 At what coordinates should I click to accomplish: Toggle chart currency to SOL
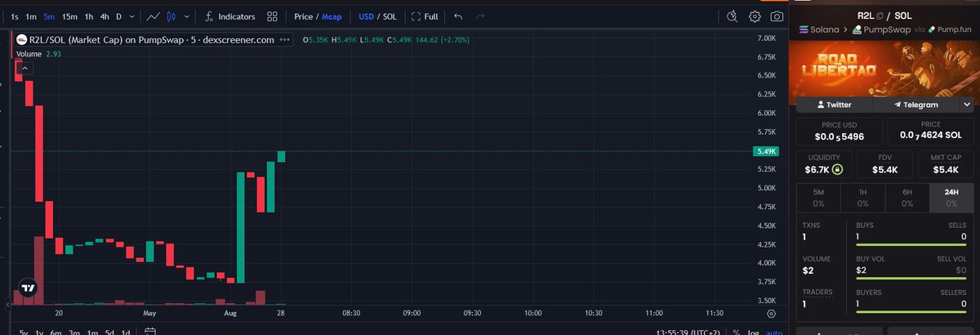(x=390, y=16)
